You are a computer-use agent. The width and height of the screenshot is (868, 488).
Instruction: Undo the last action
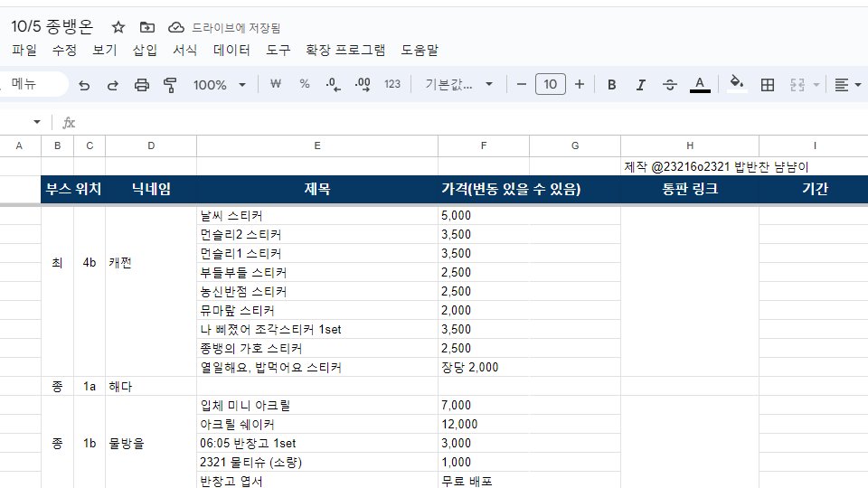coord(83,85)
